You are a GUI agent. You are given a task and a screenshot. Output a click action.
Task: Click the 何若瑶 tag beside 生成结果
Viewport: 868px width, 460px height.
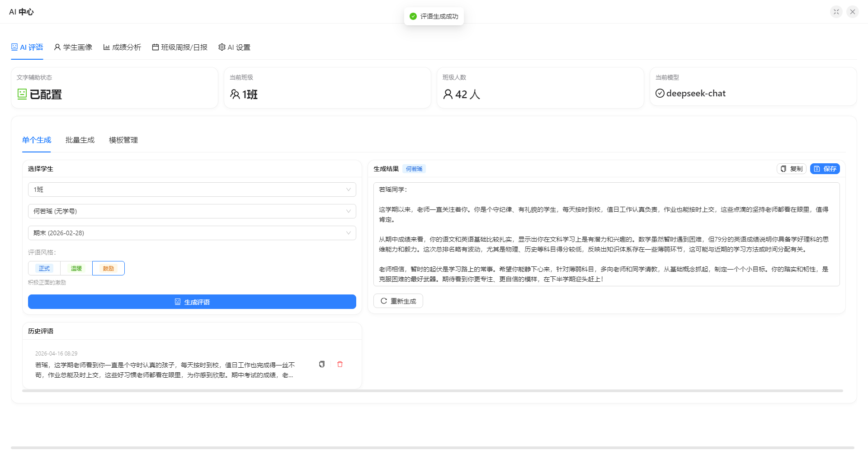414,169
